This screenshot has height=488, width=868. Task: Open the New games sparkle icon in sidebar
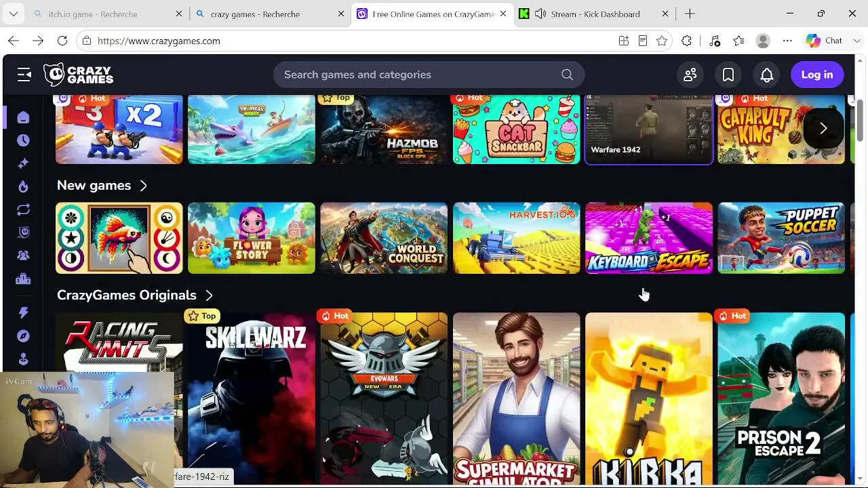[24, 163]
